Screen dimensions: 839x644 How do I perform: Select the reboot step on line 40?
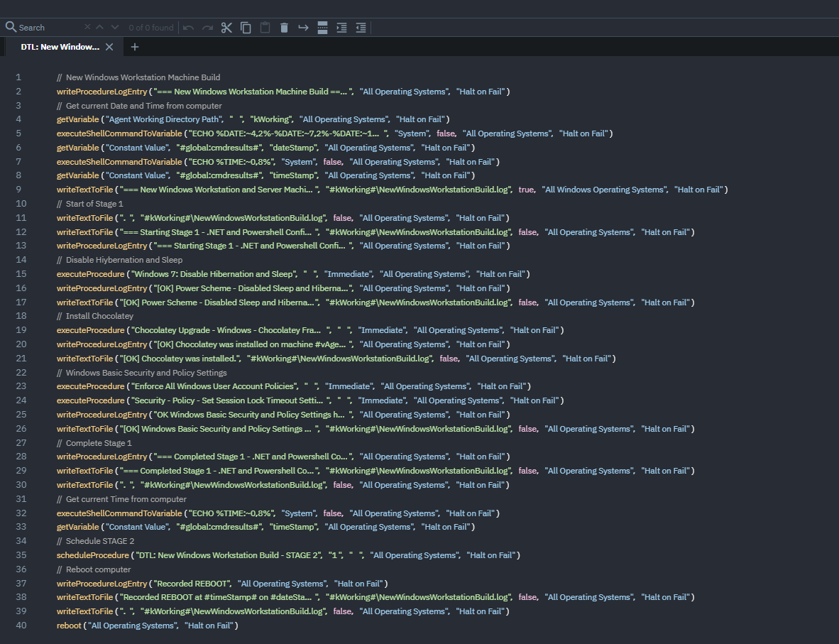[x=69, y=626]
